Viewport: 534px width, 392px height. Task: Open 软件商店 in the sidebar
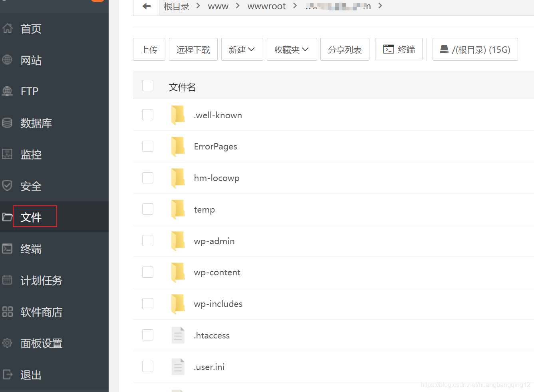42,312
